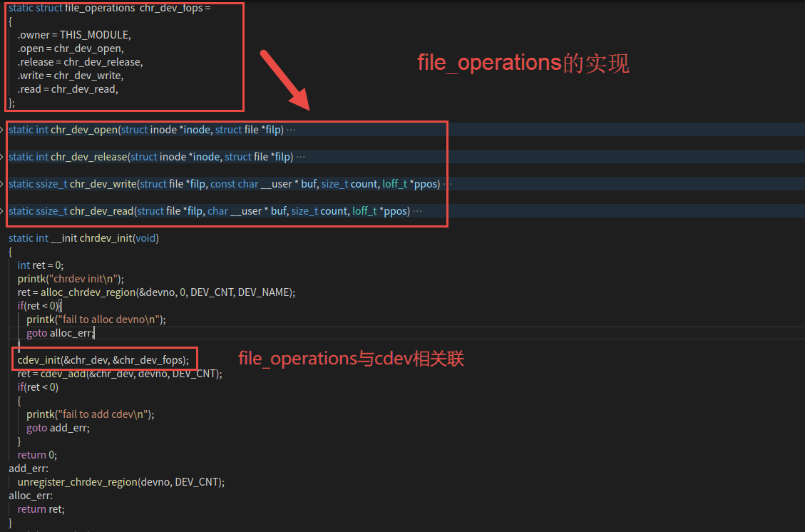
Task: Click the printk("chrdev init\n") line
Action: pos(71,279)
